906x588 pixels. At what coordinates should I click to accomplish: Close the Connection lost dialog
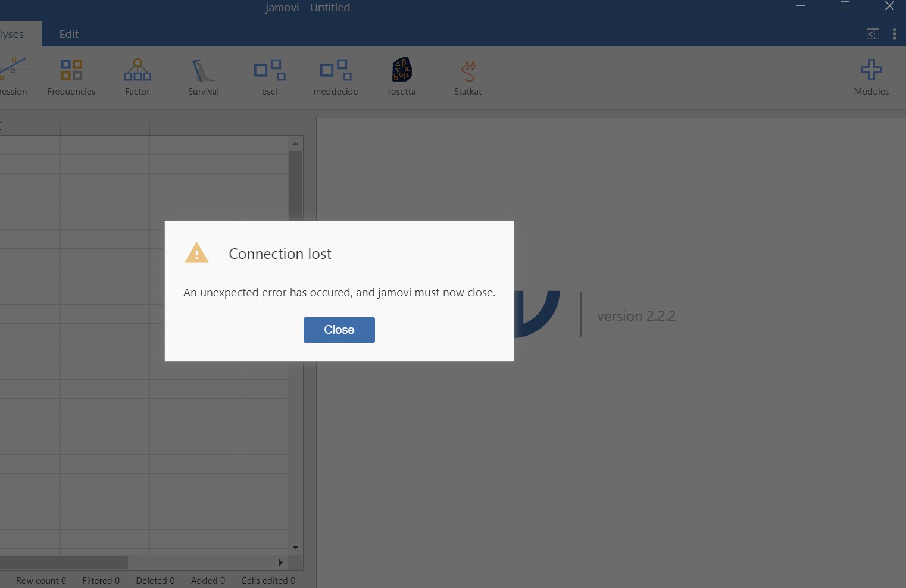(339, 330)
